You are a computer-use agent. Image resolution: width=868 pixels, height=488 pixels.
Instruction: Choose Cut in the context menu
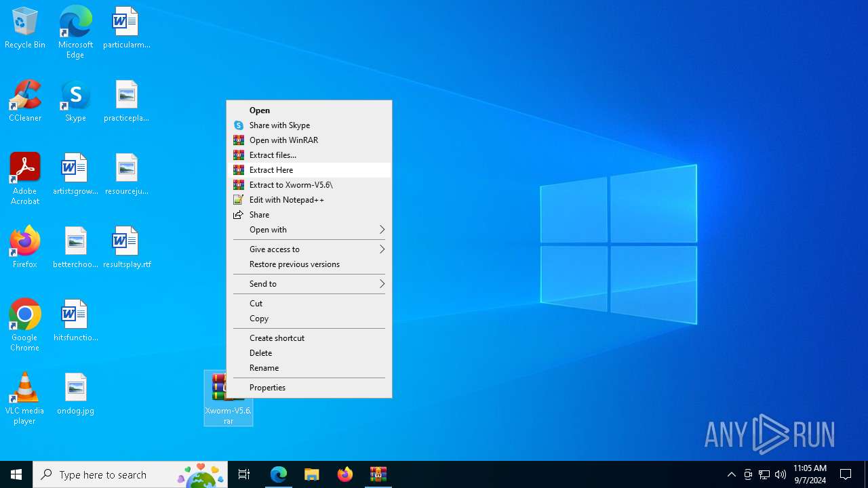click(x=309, y=304)
